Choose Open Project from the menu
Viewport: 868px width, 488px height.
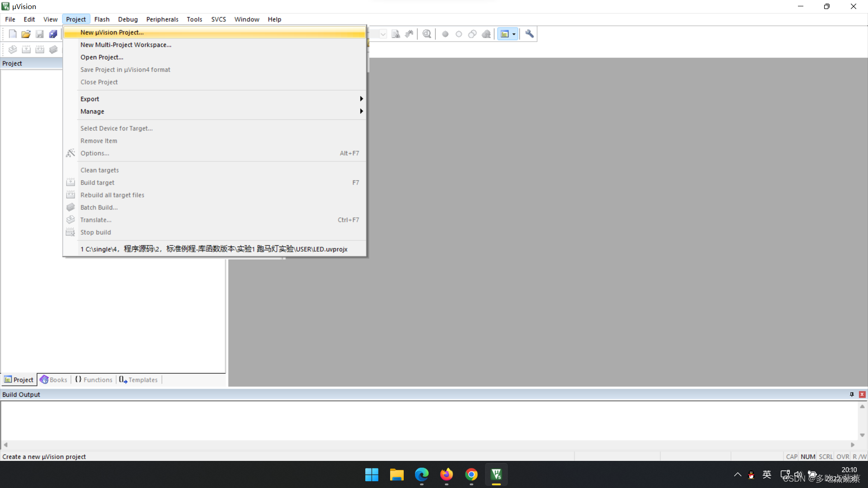[102, 57]
